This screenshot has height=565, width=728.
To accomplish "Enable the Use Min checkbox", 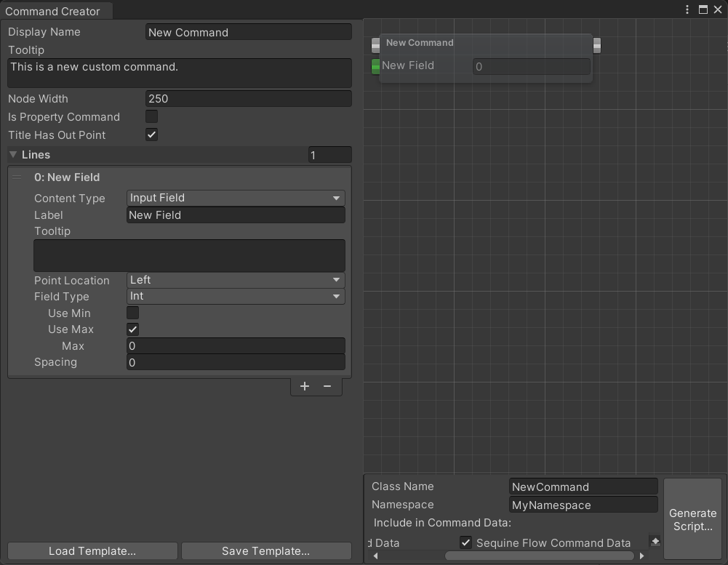I will click(133, 313).
